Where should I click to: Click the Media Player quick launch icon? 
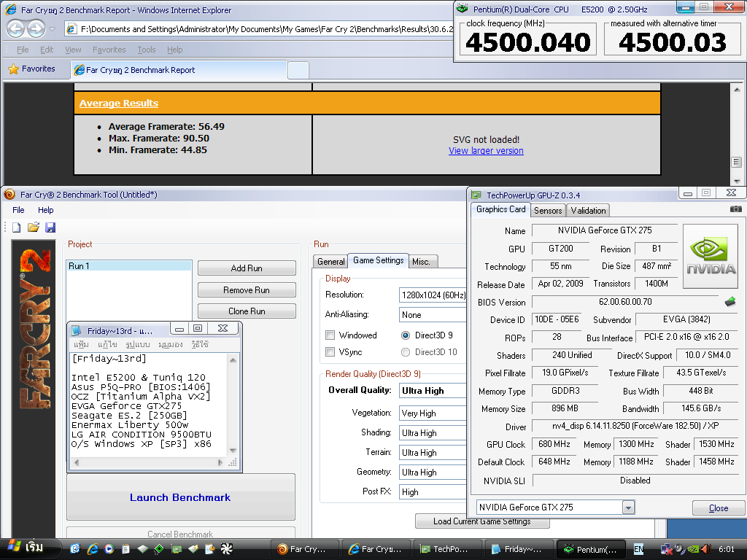click(x=109, y=548)
